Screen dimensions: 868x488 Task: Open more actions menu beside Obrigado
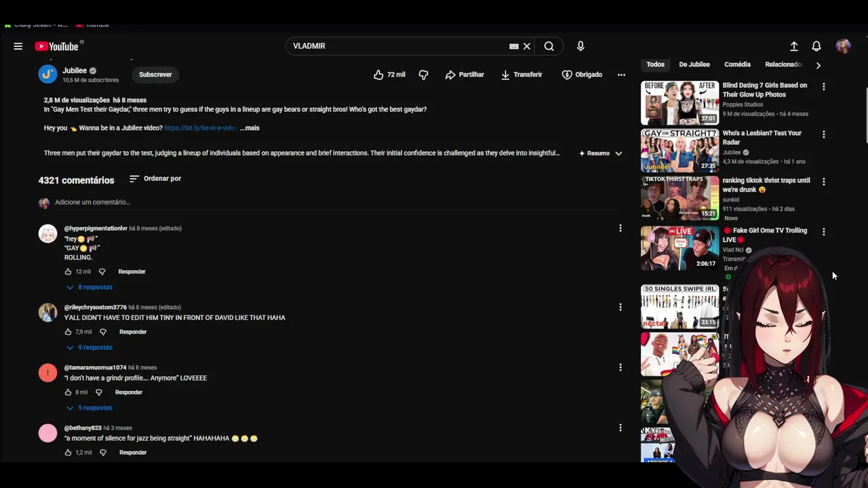click(x=621, y=75)
